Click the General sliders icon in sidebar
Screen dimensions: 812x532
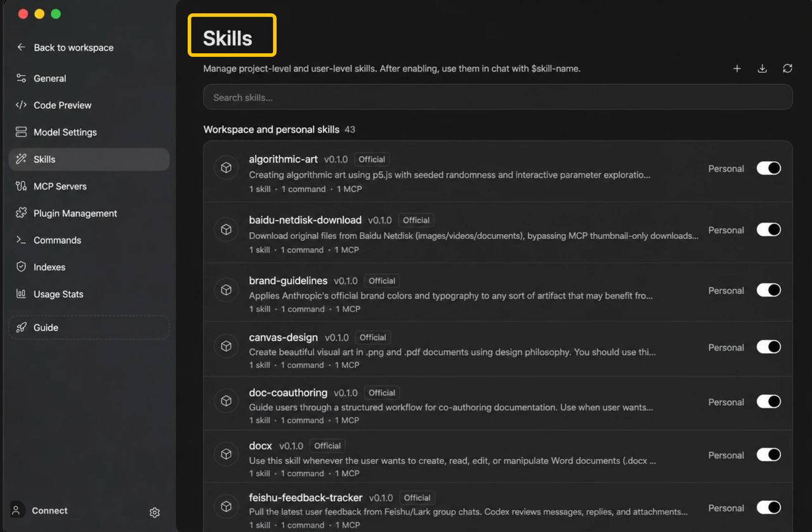point(21,79)
